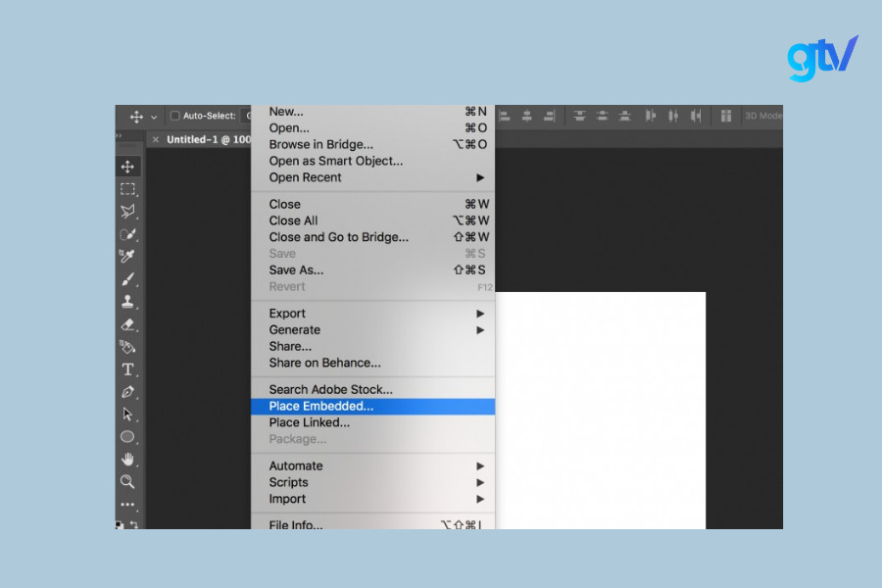The height and width of the screenshot is (588, 882).
Task: Click the default foreground/background colors icon
Action: [x=120, y=524]
